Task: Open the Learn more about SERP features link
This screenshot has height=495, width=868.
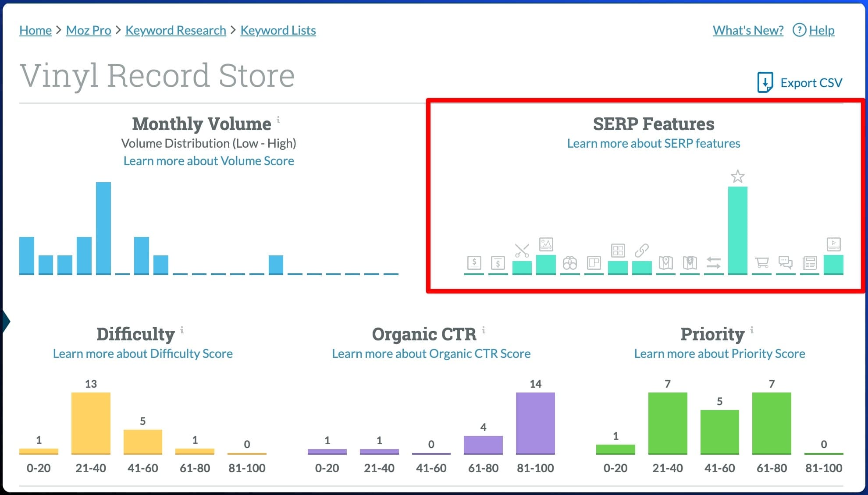Action: pos(654,143)
